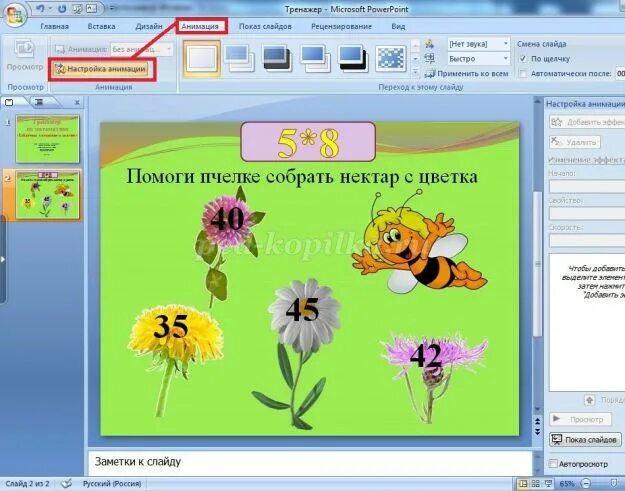Screen dimensions: 625x491
Task: Switch to the Главная ribbon tab
Action: [x=55, y=27]
